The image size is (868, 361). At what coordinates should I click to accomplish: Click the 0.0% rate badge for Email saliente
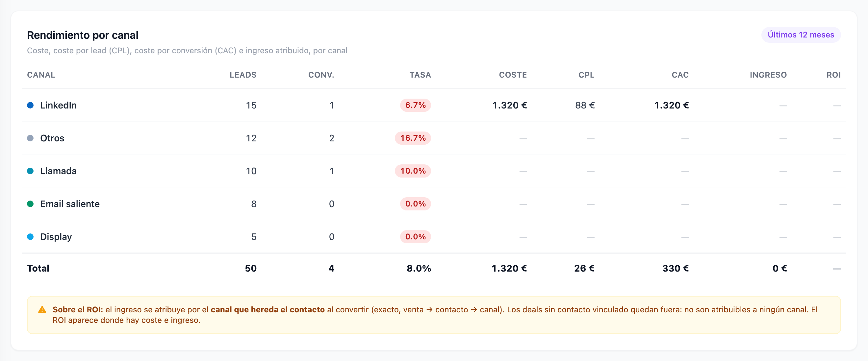pos(416,204)
